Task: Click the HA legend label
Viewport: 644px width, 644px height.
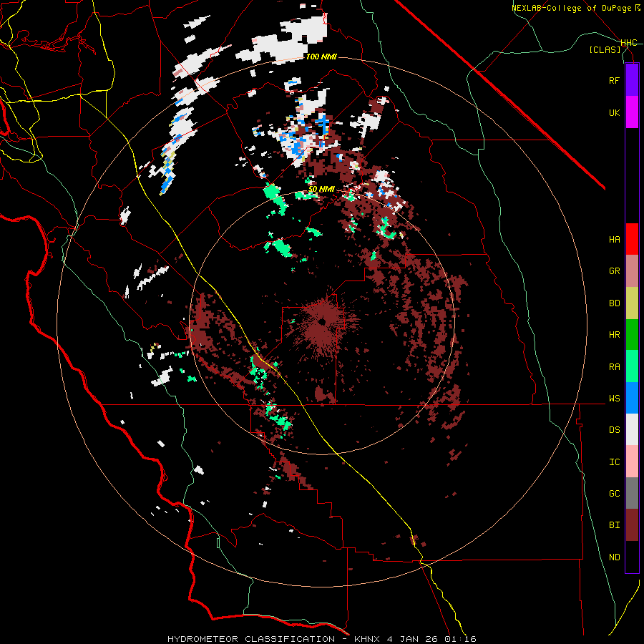Action: point(614,240)
